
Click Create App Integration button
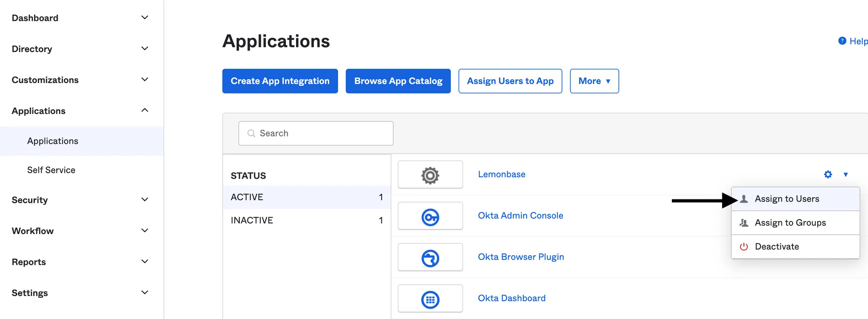point(280,81)
